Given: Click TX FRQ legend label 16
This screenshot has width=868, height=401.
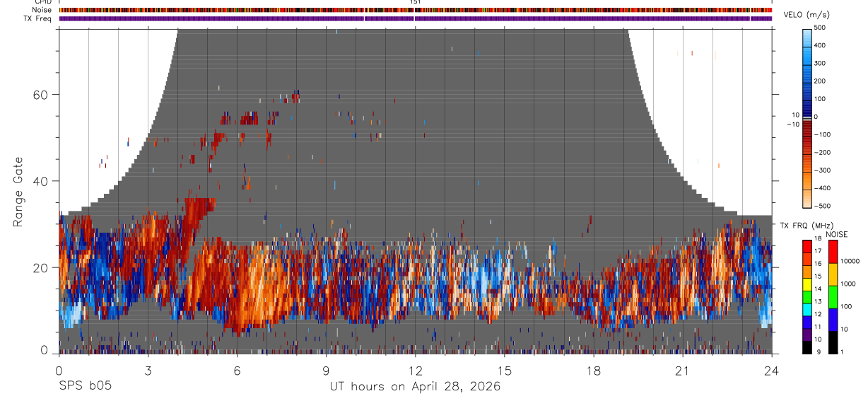Looking at the screenshot, I should point(819,264).
